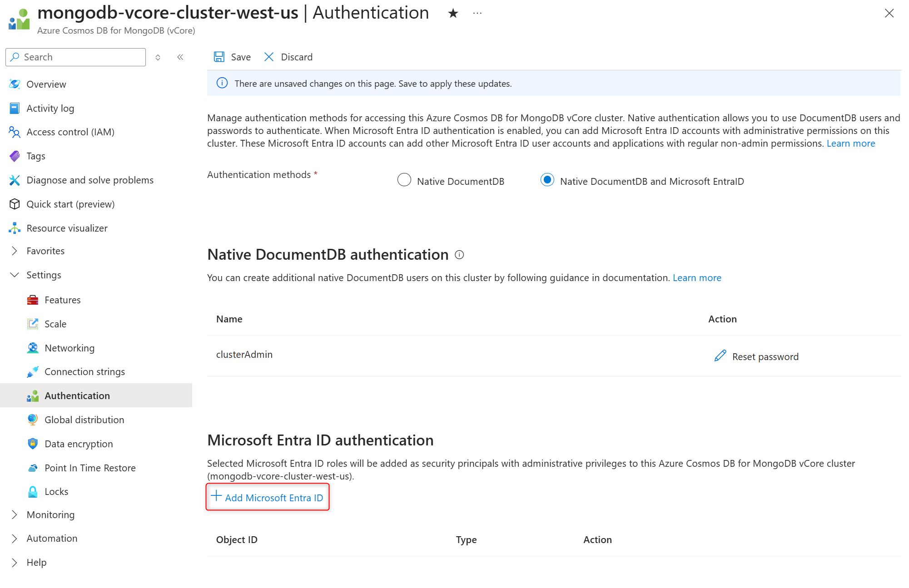This screenshot has width=909, height=588.
Task: Select Native DocumentDB and Microsoft EntraID
Action: click(x=547, y=180)
